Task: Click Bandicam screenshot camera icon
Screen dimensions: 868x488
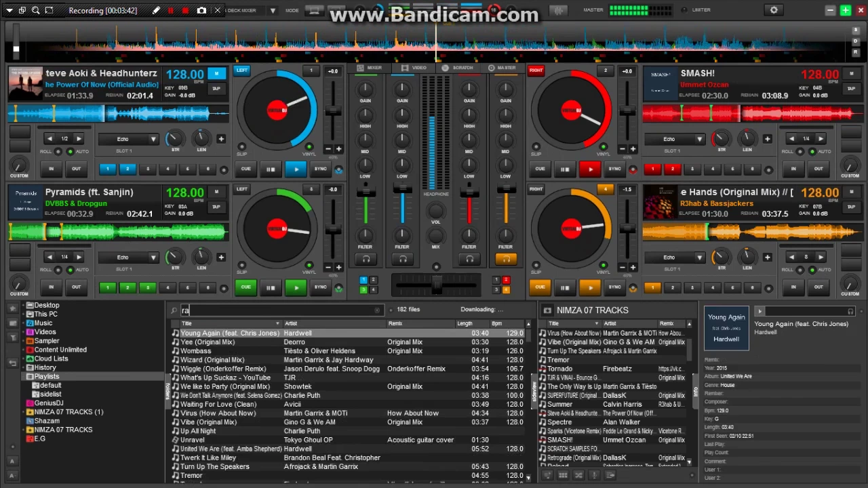Action: [201, 11]
